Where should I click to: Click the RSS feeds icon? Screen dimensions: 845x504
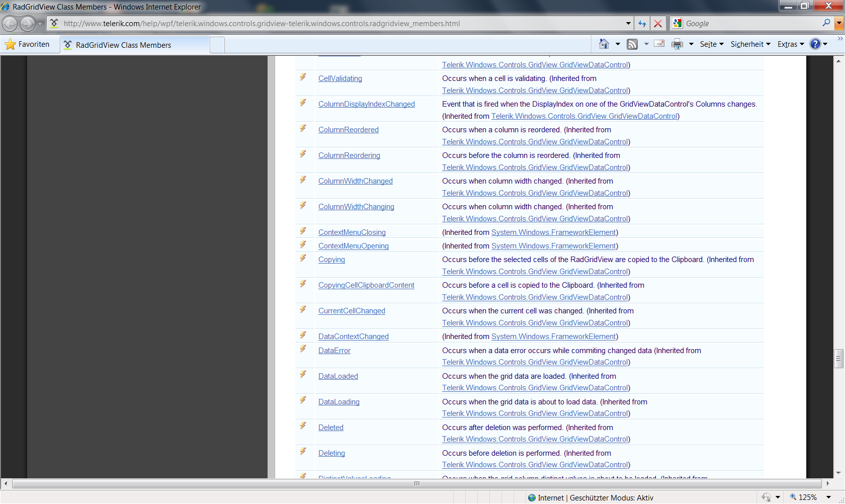pyautogui.click(x=632, y=44)
